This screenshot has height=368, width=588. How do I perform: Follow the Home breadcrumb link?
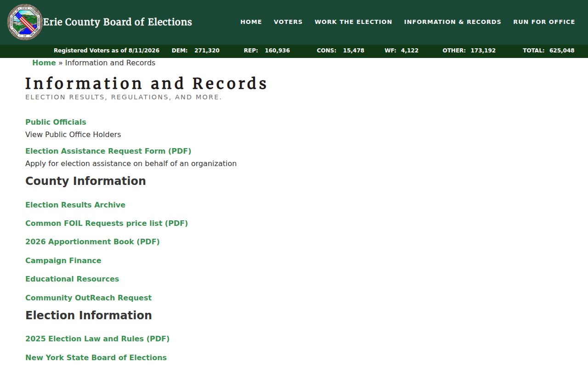pyautogui.click(x=44, y=63)
